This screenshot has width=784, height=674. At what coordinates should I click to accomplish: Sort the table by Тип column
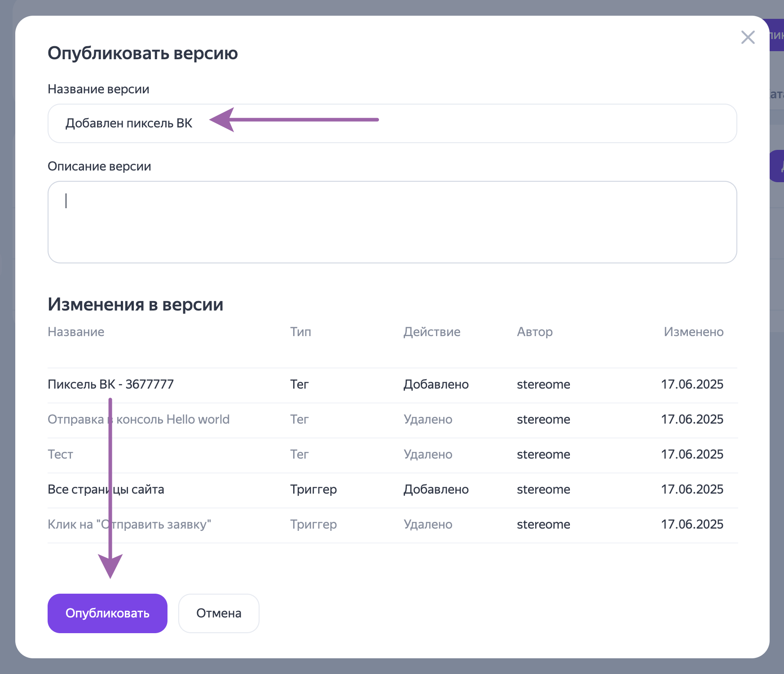(300, 332)
